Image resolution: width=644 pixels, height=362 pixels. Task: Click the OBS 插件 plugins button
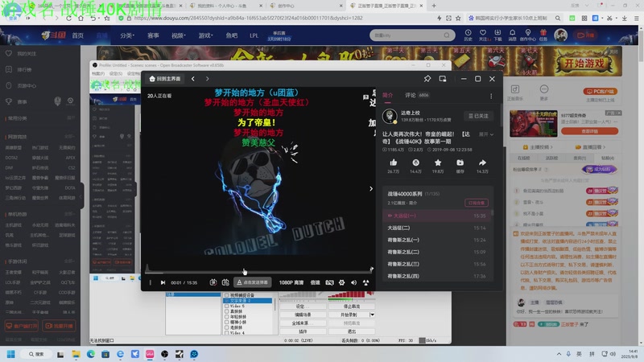coord(303,331)
